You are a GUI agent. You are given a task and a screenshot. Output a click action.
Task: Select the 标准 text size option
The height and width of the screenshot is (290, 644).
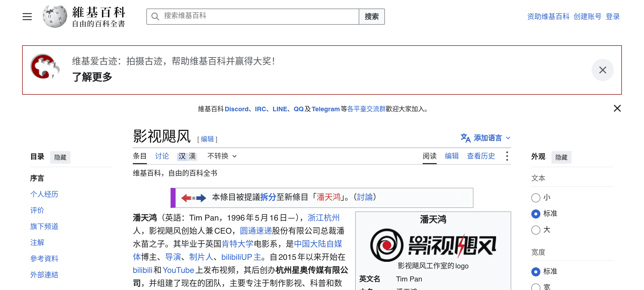coord(536,214)
